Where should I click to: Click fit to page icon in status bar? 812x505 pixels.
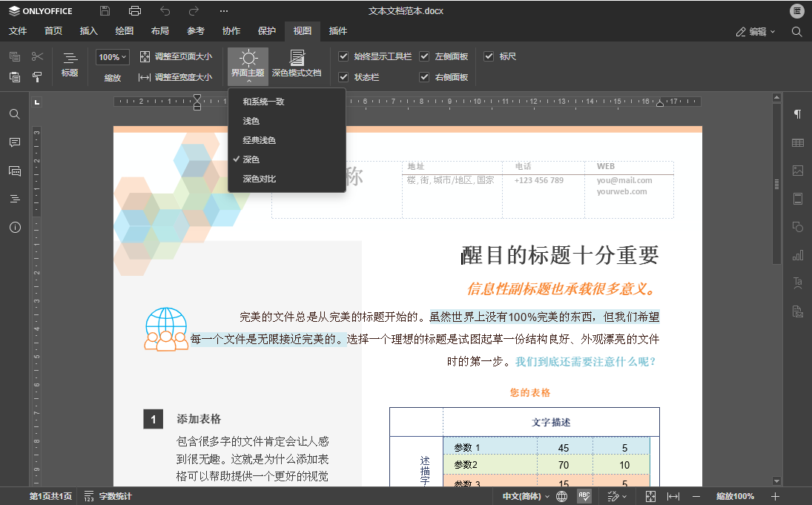coord(650,496)
